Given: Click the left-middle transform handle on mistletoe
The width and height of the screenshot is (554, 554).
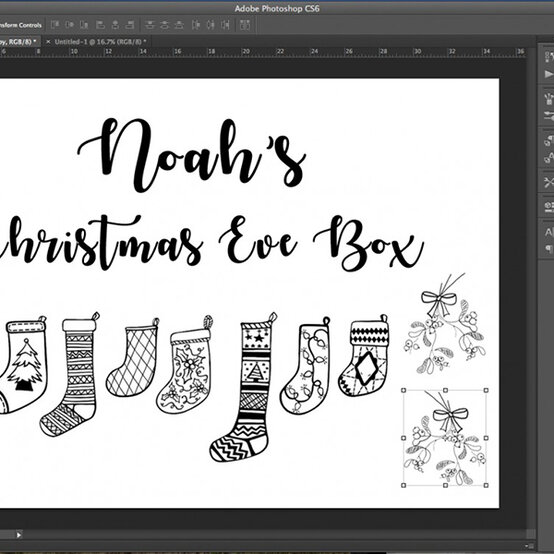Looking at the screenshot, I should point(404,438).
